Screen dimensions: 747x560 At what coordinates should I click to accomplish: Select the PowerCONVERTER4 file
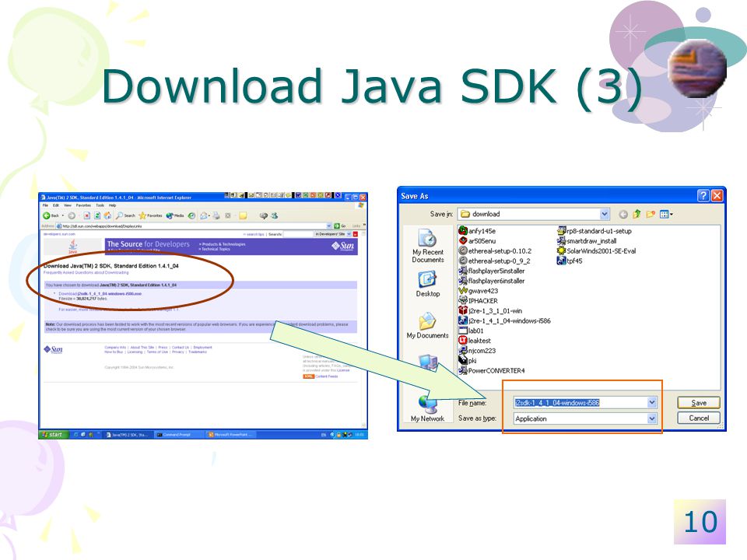click(x=492, y=370)
